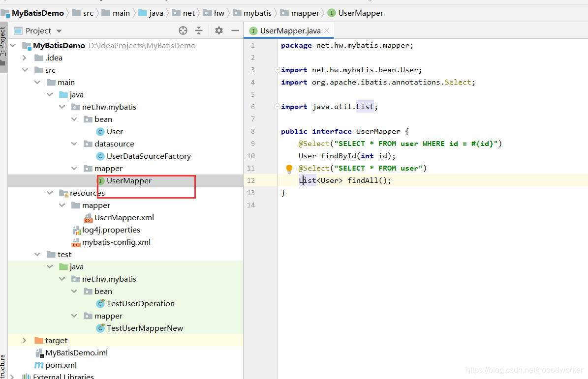
Task: Select the UserMapper.java editor tab
Action: pyautogui.click(x=290, y=30)
